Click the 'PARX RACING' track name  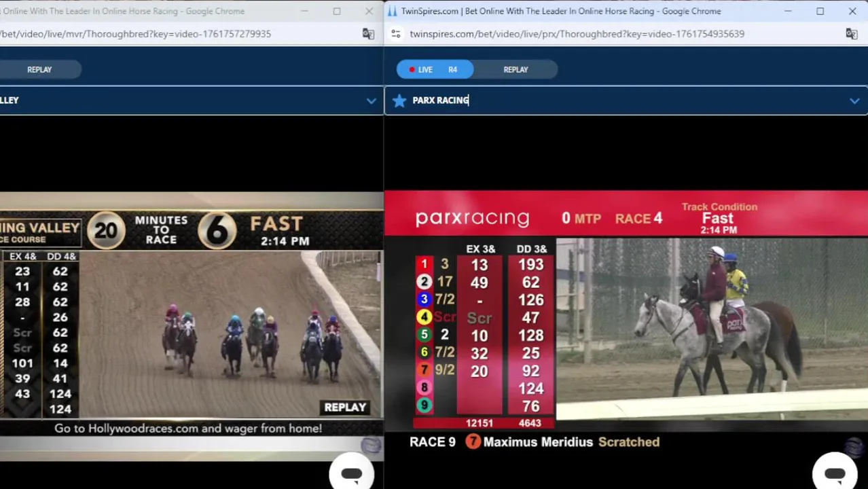(441, 101)
